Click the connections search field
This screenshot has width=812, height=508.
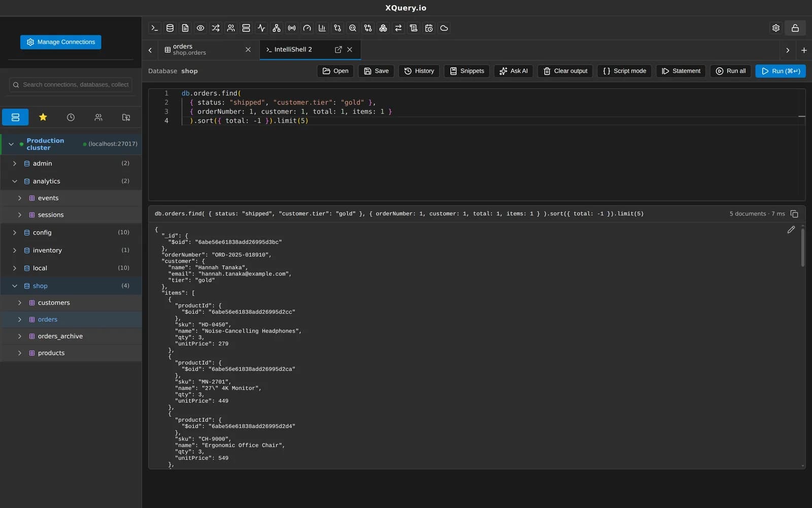71,85
